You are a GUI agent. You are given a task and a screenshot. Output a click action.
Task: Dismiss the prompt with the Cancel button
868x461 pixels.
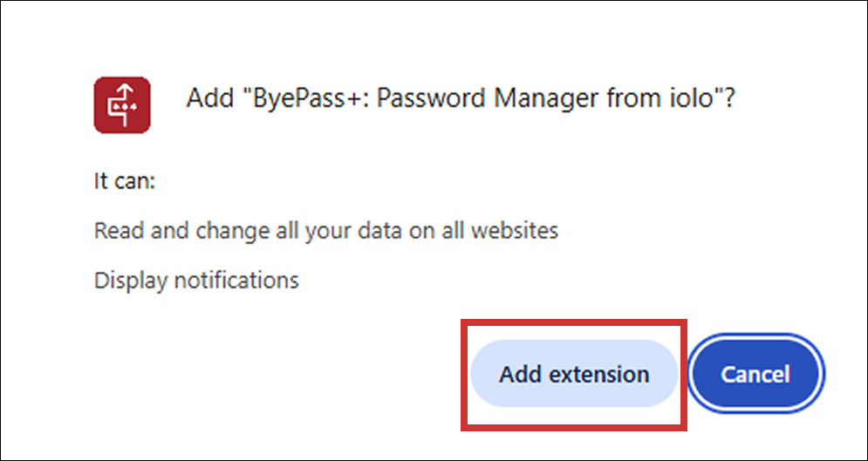(756, 374)
